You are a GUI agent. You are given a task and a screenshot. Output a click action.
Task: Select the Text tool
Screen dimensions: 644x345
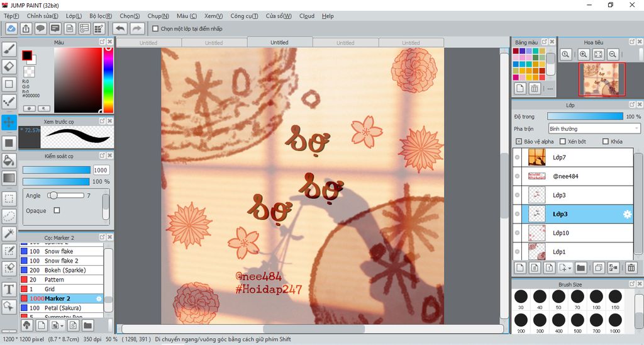(x=9, y=289)
